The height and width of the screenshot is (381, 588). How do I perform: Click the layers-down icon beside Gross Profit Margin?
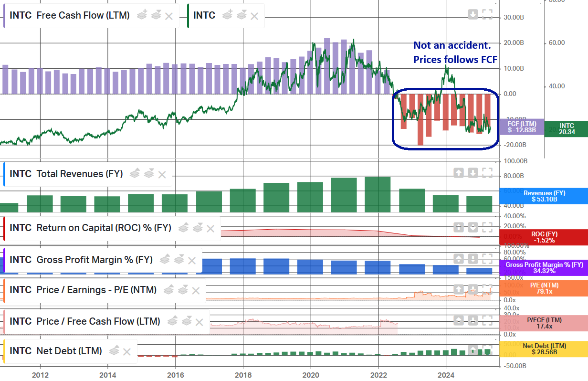tap(178, 260)
